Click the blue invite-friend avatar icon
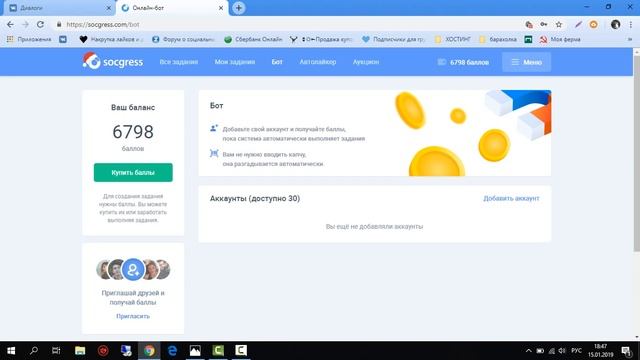 coord(133,269)
